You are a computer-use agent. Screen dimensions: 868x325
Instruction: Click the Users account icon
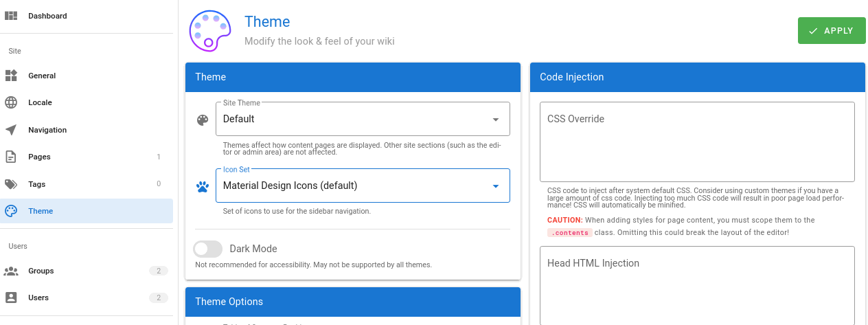point(11,298)
